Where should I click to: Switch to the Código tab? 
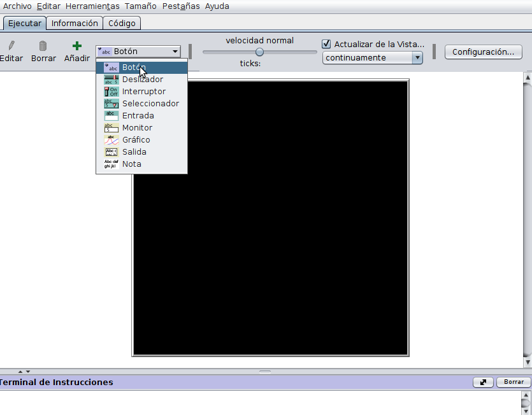[122, 24]
